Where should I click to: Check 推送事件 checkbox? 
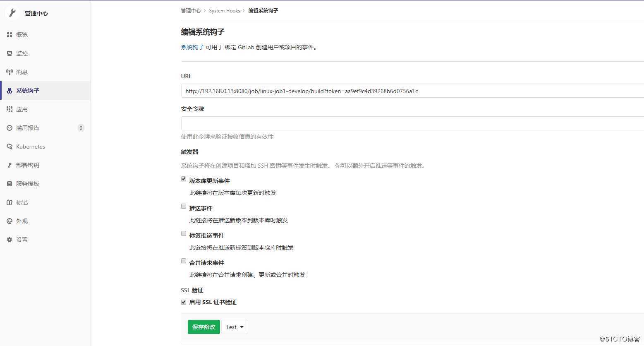pos(184,206)
